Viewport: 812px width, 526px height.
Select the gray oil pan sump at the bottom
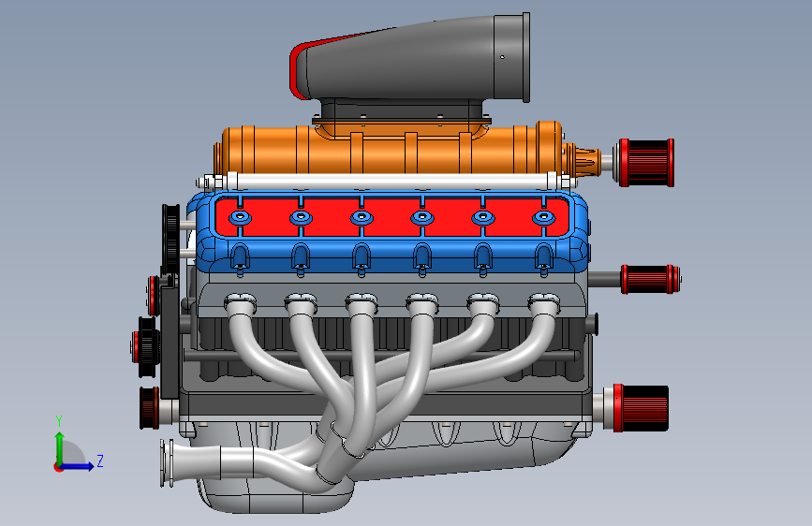point(274,494)
